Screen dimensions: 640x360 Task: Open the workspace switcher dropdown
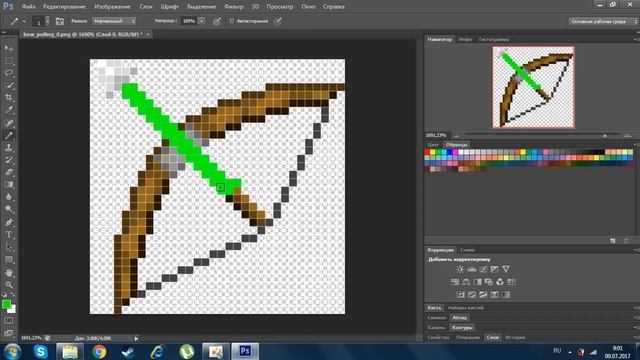[603, 21]
